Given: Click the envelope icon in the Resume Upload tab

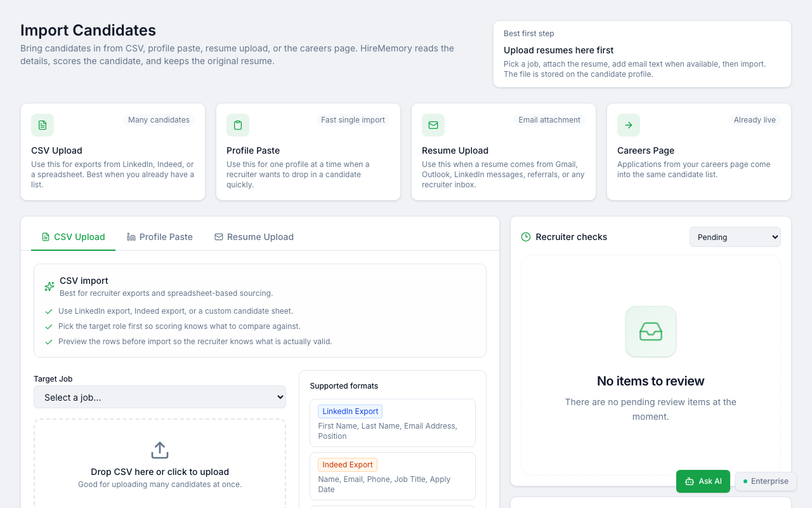Looking at the screenshot, I should [x=219, y=237].
